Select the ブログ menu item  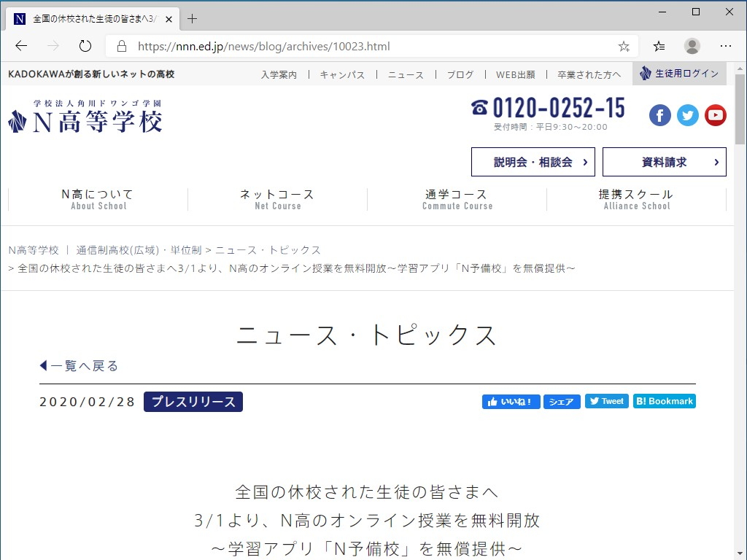point(460,74)
